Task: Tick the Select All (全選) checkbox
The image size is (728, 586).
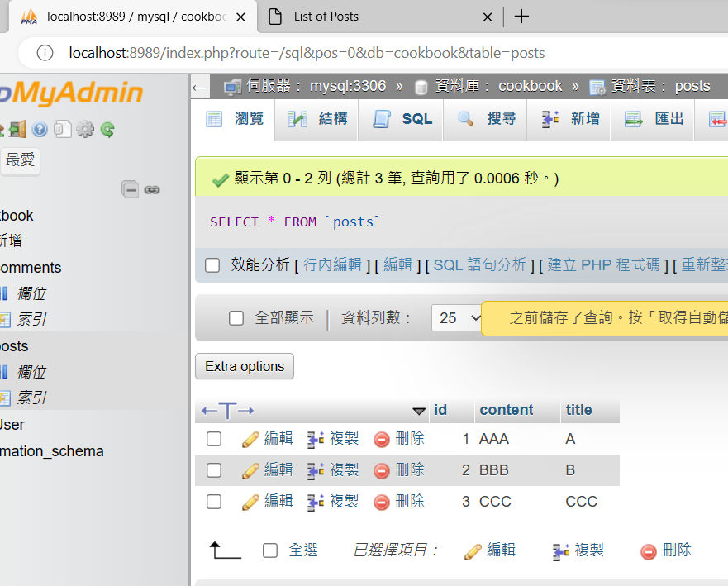Action: (x=270, y=550)
